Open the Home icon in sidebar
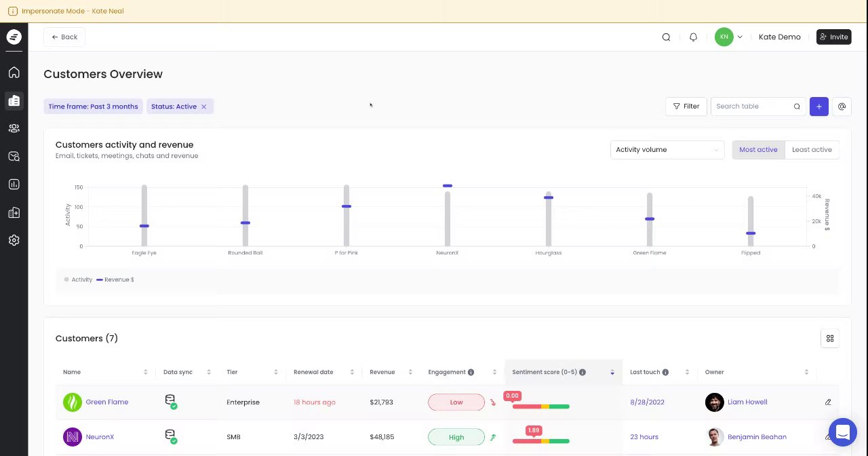 tap(14, 73)
